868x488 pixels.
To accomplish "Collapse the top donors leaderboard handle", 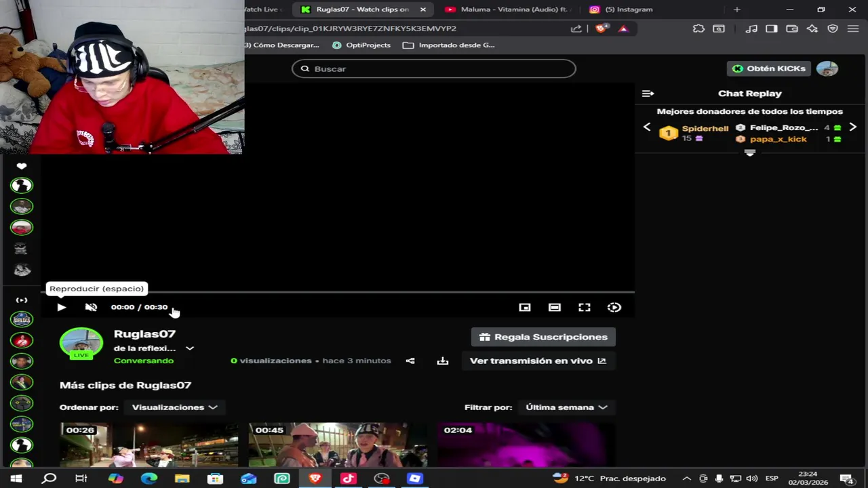I will pyautogui.click(x=750, y=153).
